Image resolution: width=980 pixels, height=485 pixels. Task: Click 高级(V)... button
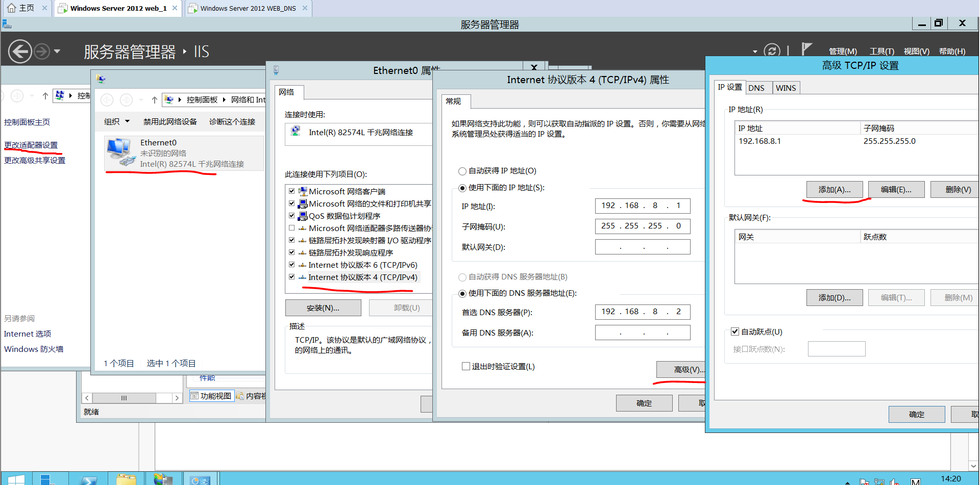[681, 370]
